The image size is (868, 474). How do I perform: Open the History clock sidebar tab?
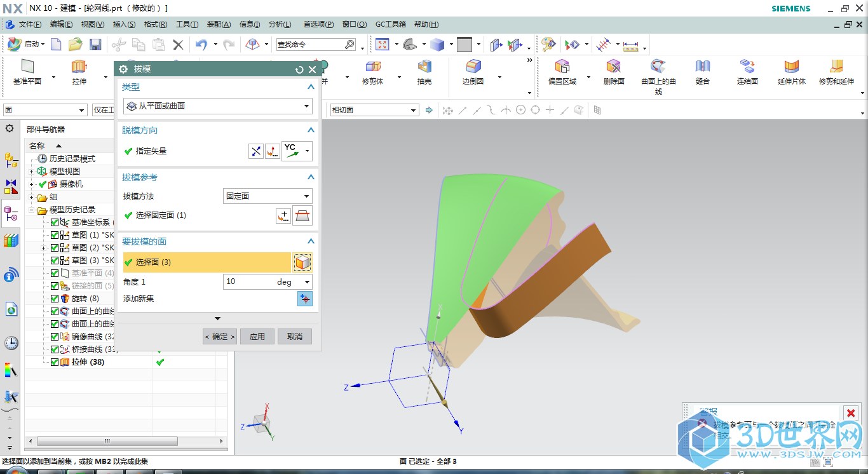tap(11, 343)
